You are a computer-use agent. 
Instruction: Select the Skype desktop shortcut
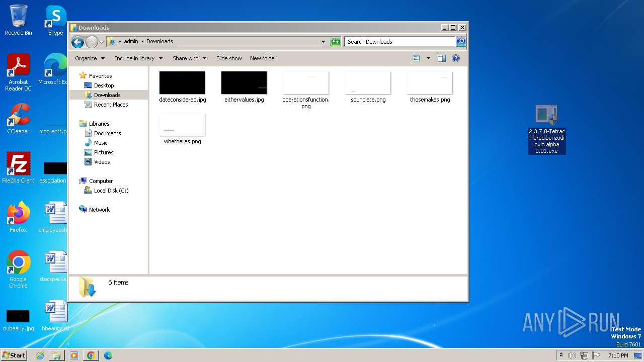[55, 20]
